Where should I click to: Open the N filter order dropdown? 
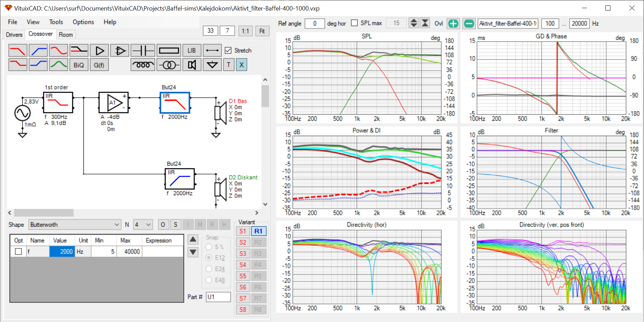(143, 225)
